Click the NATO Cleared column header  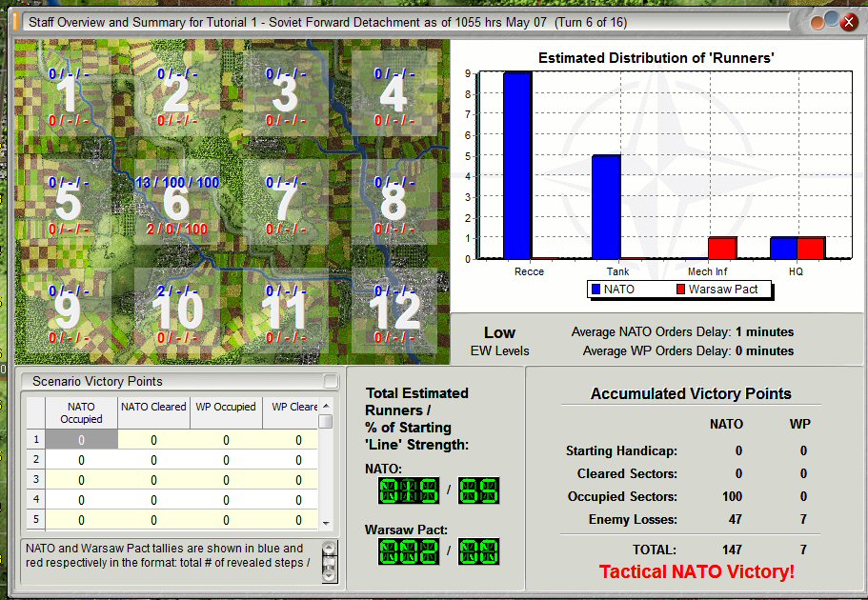(x=153, y=413)
